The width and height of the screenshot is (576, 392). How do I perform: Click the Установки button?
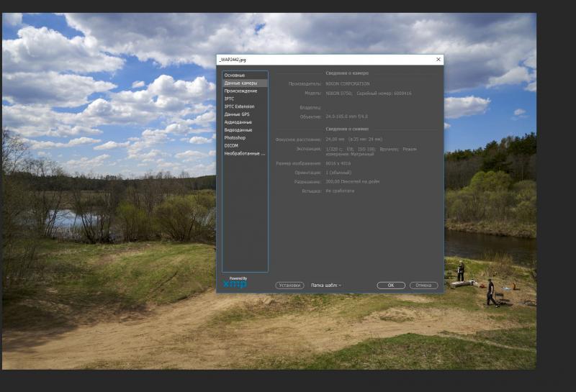[x=289, y=286]
